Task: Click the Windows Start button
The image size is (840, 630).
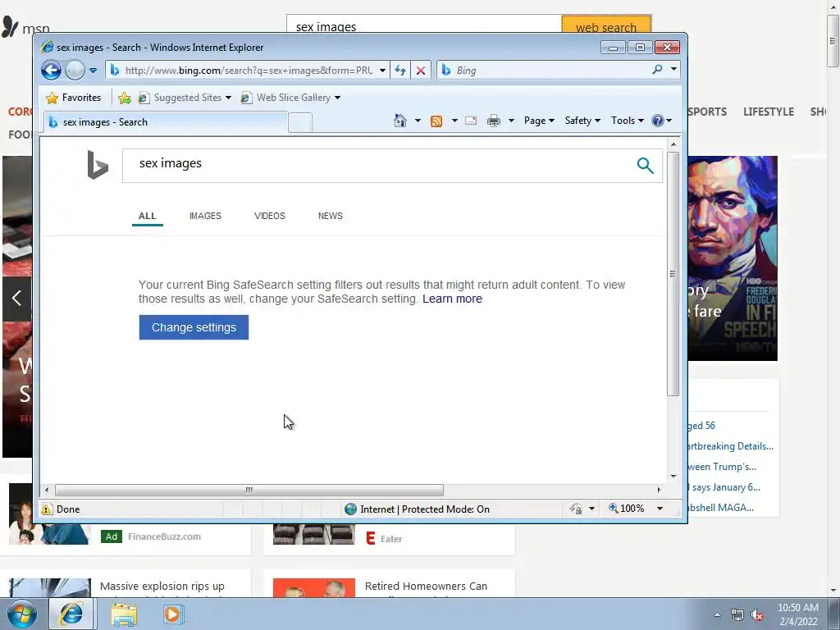Action: [x=21, y=614]
